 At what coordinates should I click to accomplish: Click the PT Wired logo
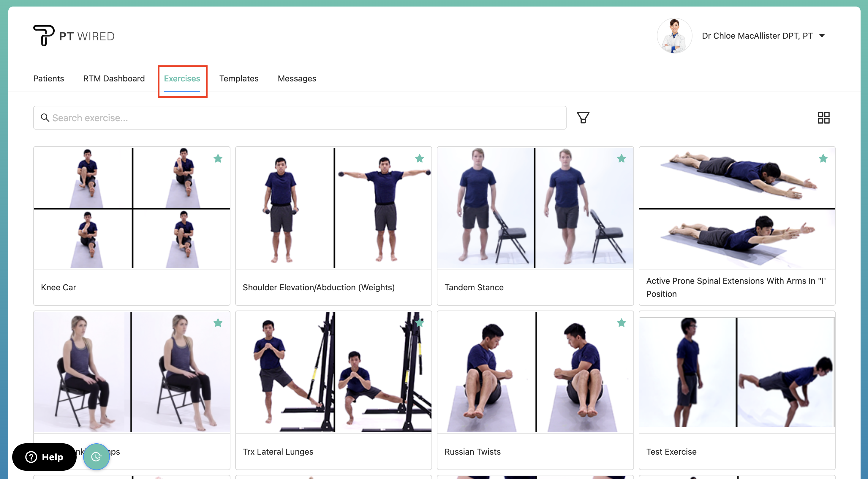pos(74,36)
